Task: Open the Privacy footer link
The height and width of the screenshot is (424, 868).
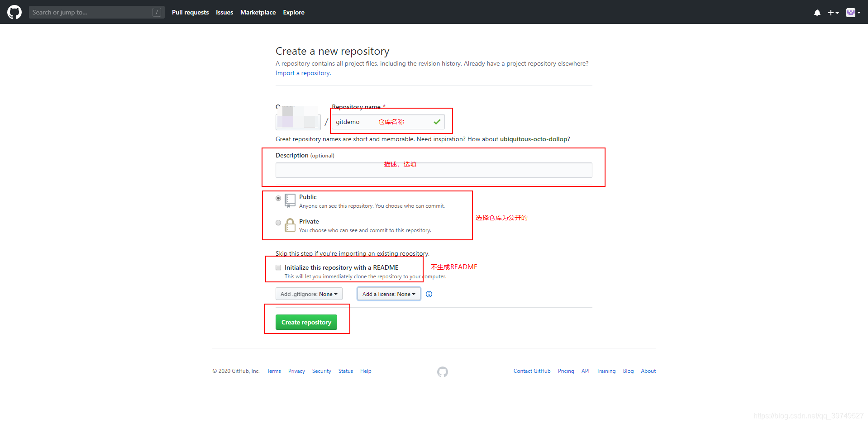Action: click(296, 371)
